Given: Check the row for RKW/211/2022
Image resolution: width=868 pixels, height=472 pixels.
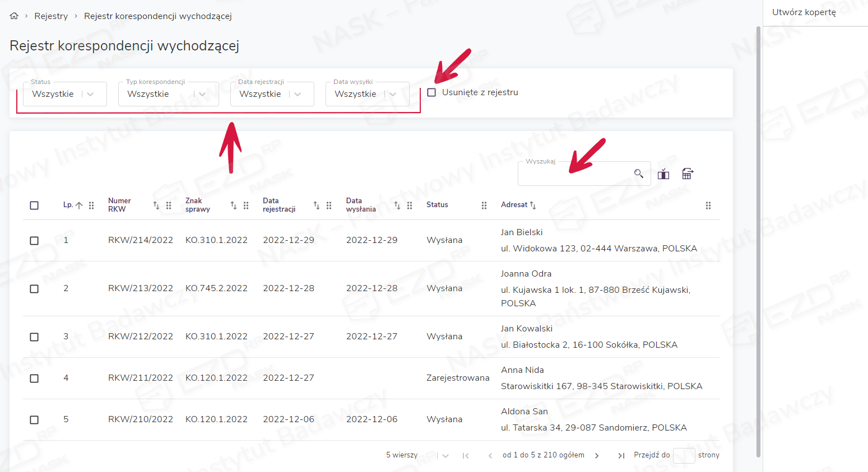Looking at the screenshot, I should click(x=34, y=378).
